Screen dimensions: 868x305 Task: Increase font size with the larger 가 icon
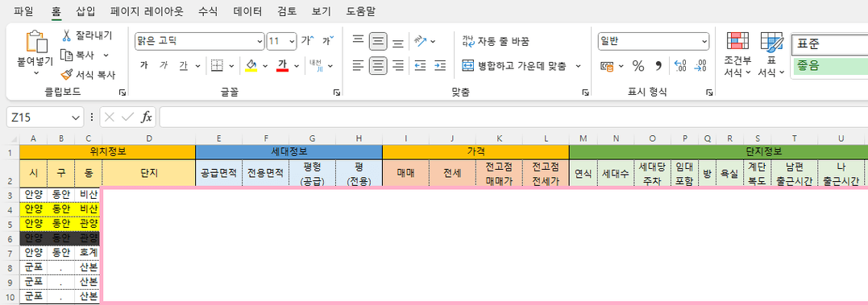[307, 41]
